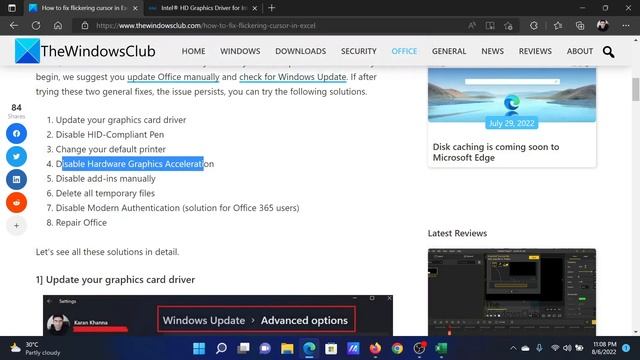Image resolution: width=640 pixels, height=360 pixels.
Task: Open OFFICE navigation item
Action: point(404,51)
